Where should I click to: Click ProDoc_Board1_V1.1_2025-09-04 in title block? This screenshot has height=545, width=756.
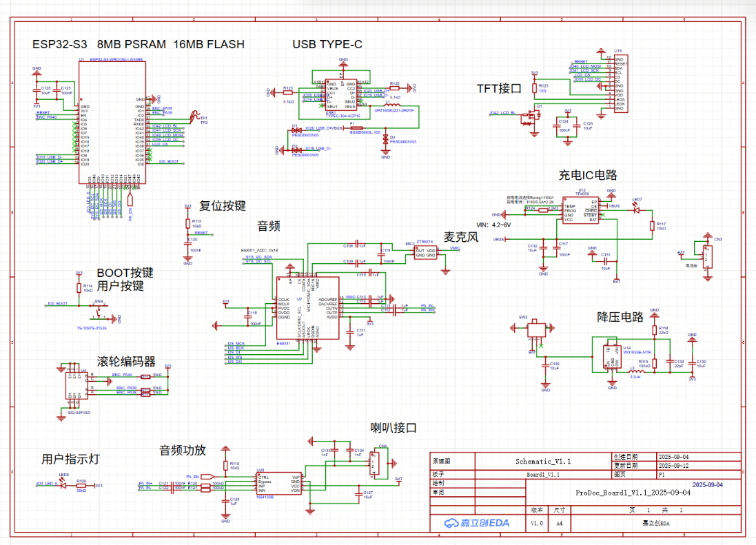click(x=633, y=493)
